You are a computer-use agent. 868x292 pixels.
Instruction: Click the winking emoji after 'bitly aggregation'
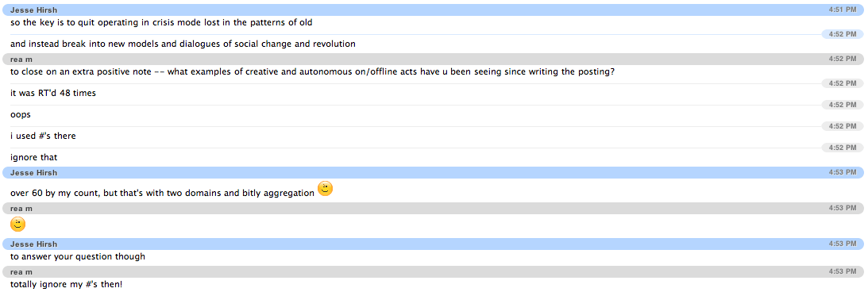tap(325, 189)
